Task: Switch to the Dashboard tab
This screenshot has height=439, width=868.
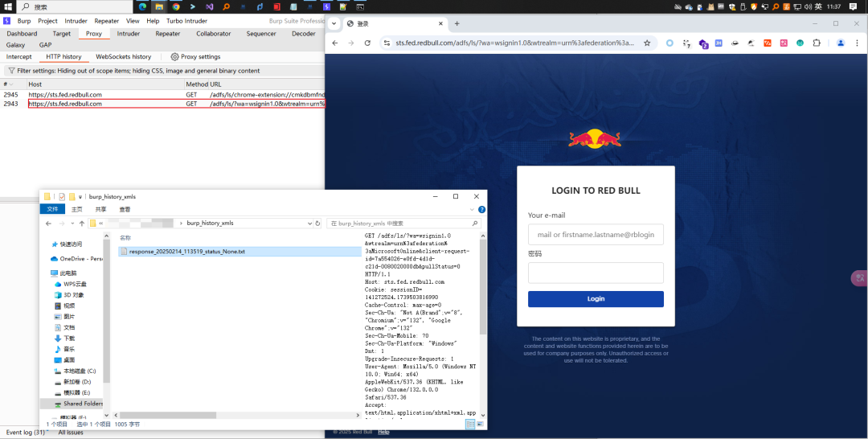Action: point(23,34)
